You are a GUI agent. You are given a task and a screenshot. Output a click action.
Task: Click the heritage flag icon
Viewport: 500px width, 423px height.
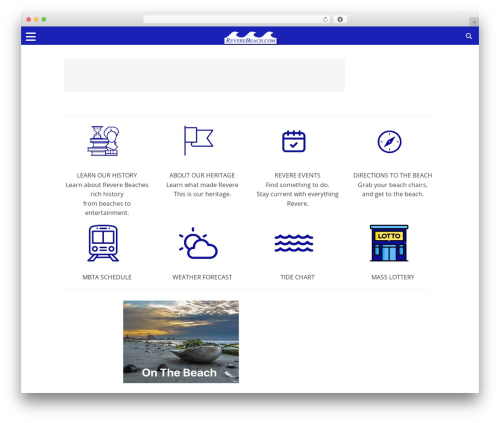(199, 141)
